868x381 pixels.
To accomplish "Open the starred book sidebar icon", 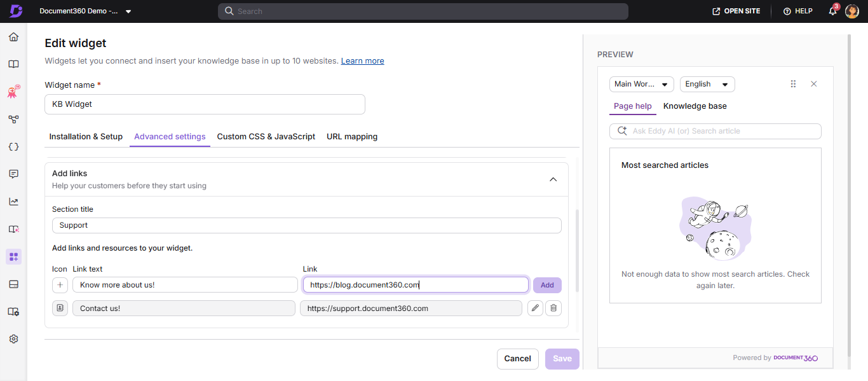I will click(13, 229).
